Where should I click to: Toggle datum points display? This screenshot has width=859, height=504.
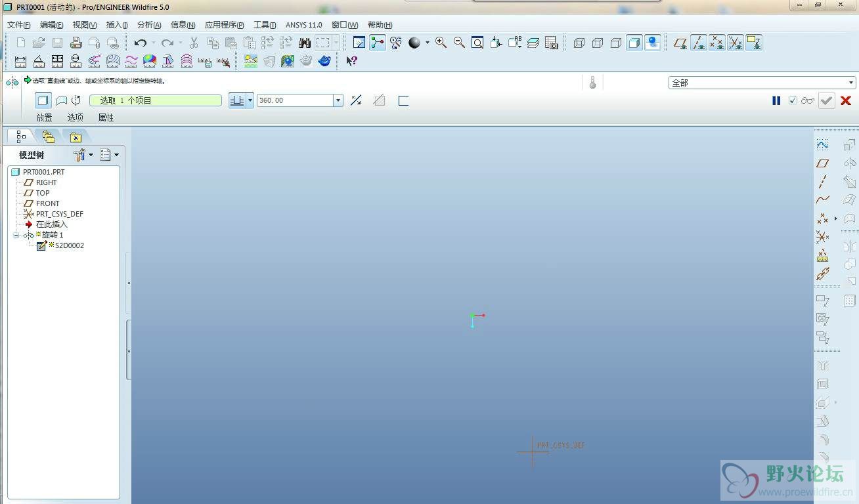pos(717,43)
